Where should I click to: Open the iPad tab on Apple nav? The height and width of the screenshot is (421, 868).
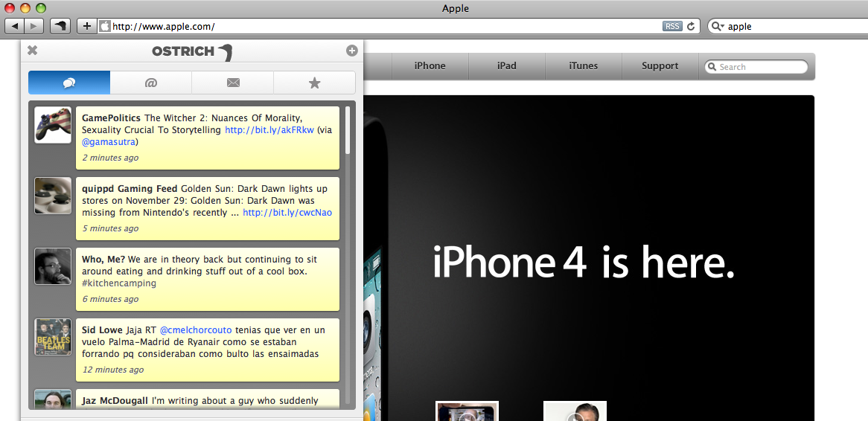point(506,66)
